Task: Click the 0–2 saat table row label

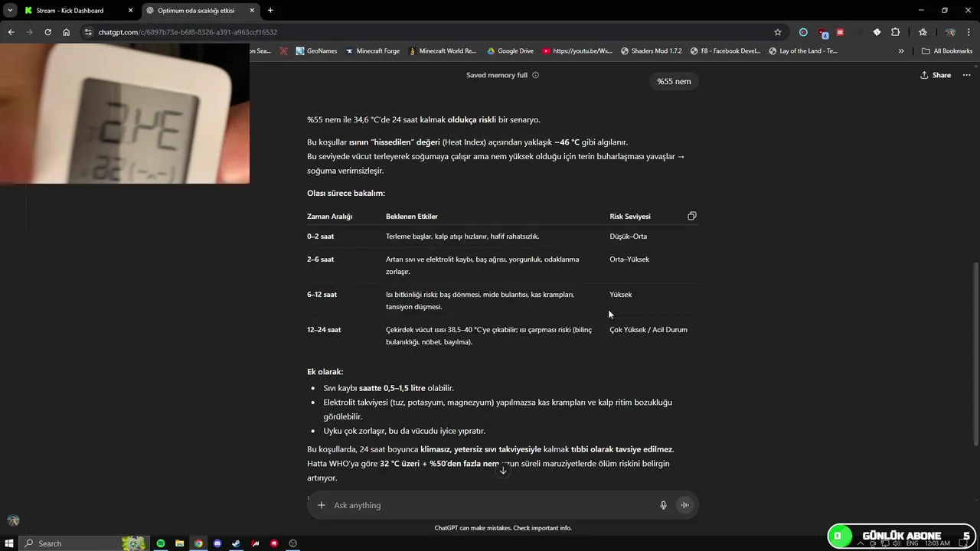Action: pyautogui.click(x=321, y=236)
